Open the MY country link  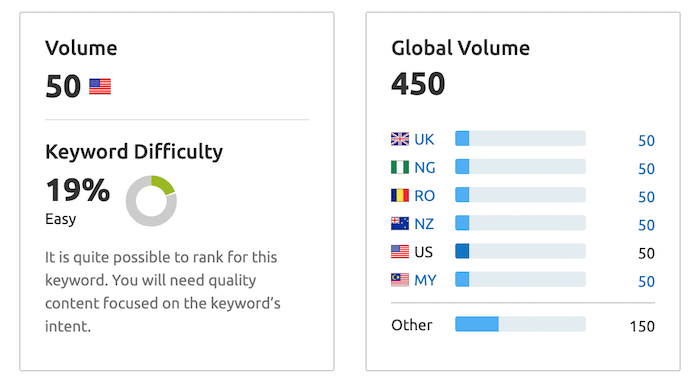425,280
